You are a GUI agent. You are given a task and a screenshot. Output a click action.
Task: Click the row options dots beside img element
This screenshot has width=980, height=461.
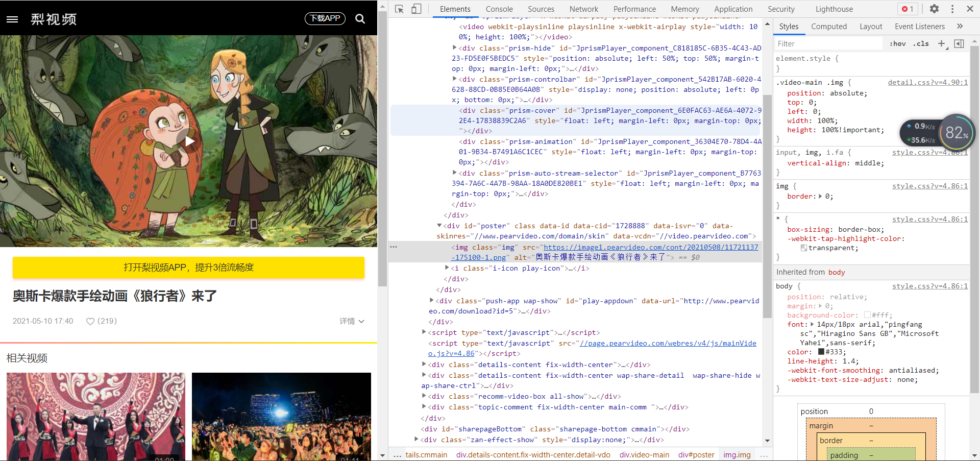tap(394, 247)
